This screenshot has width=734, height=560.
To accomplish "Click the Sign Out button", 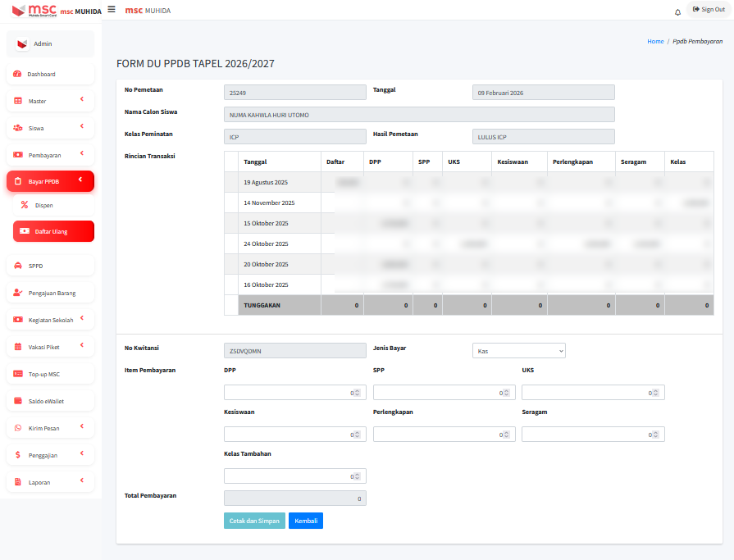I will 709,10.
